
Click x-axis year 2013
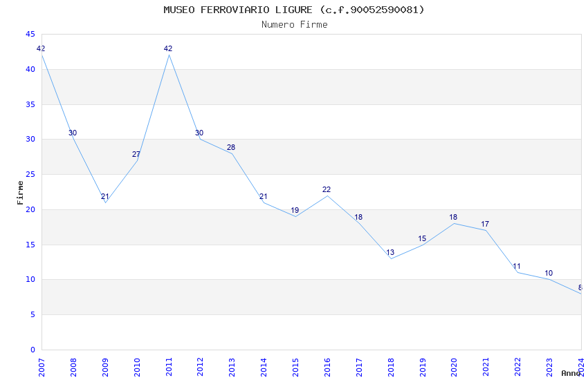tap(232, 368)
